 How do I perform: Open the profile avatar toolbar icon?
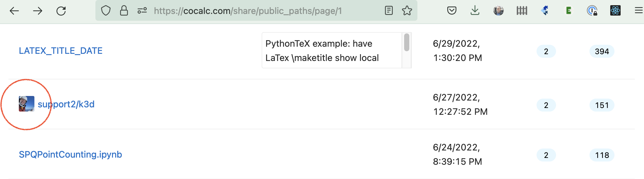point(498,11)
